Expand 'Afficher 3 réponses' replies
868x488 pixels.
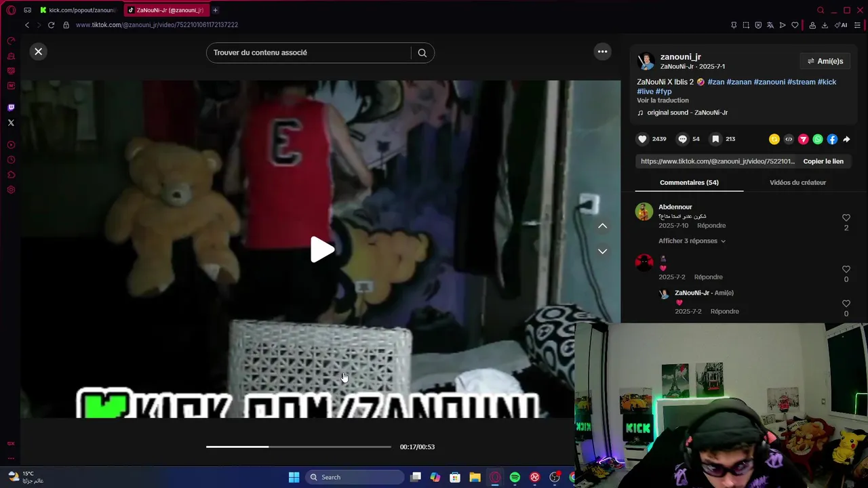point(692,241)
